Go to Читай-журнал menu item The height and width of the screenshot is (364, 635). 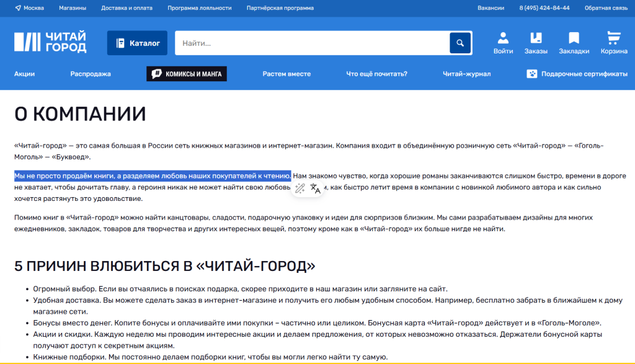click(x=466, y=74)
